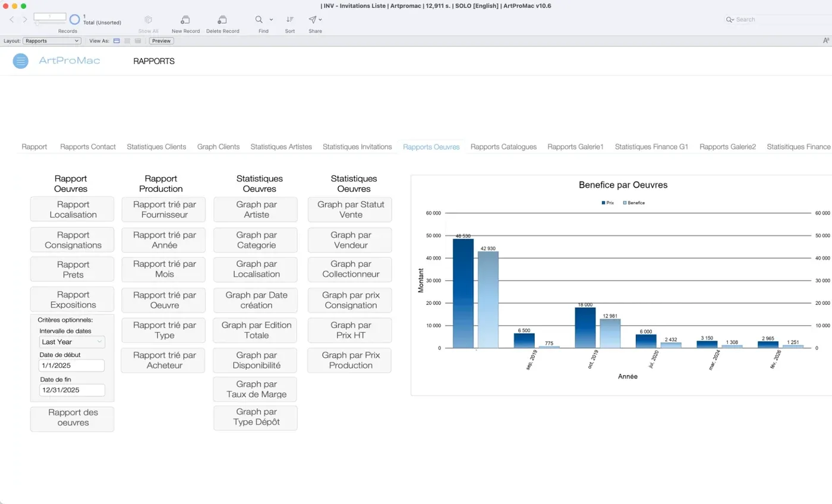The width and height of the screenshot is (832, 504).
Task: Click the Graph par Collectionneur button
Action: 350,269
